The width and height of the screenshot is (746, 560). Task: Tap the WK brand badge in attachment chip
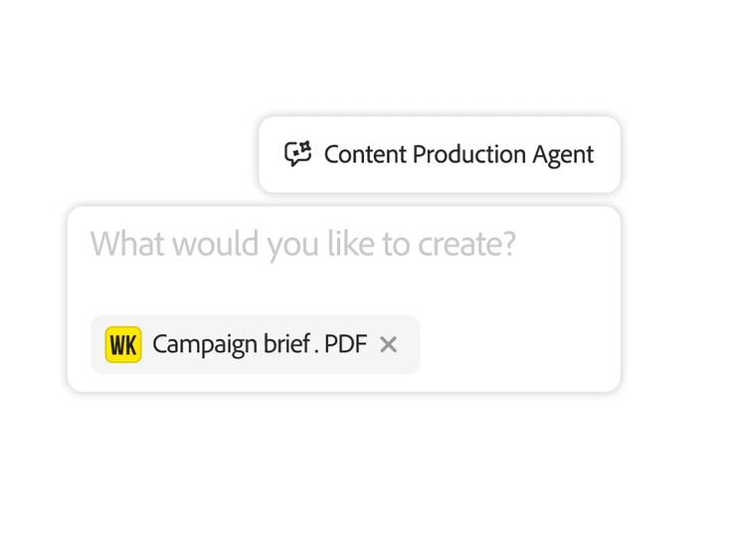coord(123,344)
